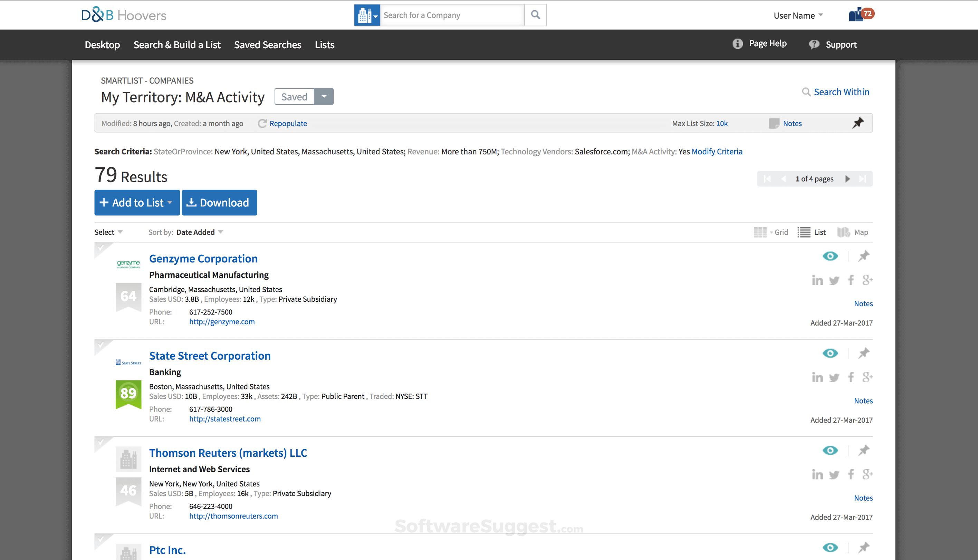Image resolution: width=978 pixels, height=560 pixels.
Task: Click Modify Criteria link
Action: coord(717,152)
